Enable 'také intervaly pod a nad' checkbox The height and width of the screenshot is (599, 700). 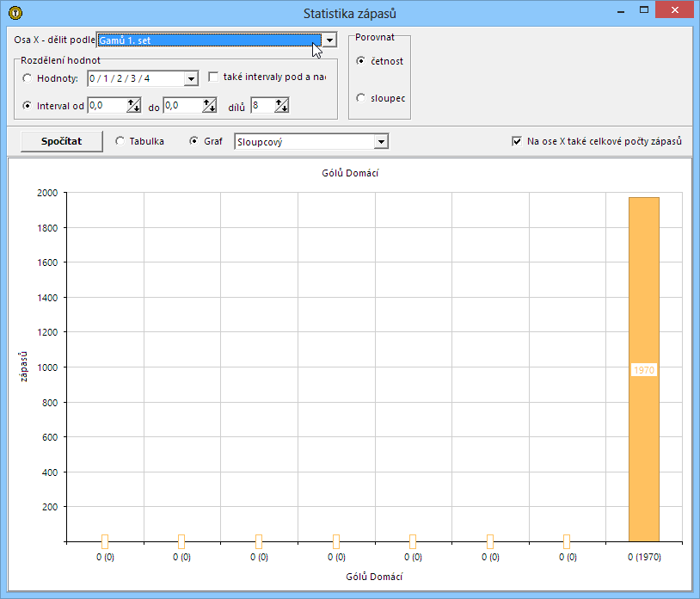[214, 77]
